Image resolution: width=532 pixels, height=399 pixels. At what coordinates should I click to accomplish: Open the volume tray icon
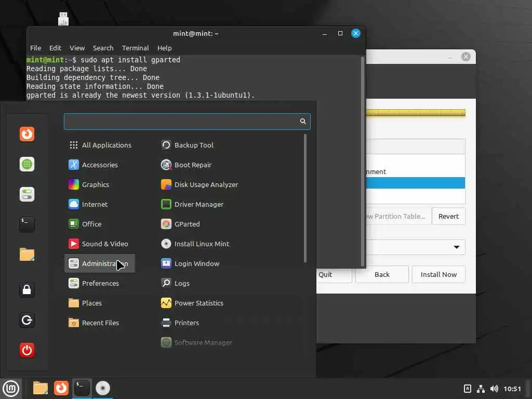click(494, 389)
